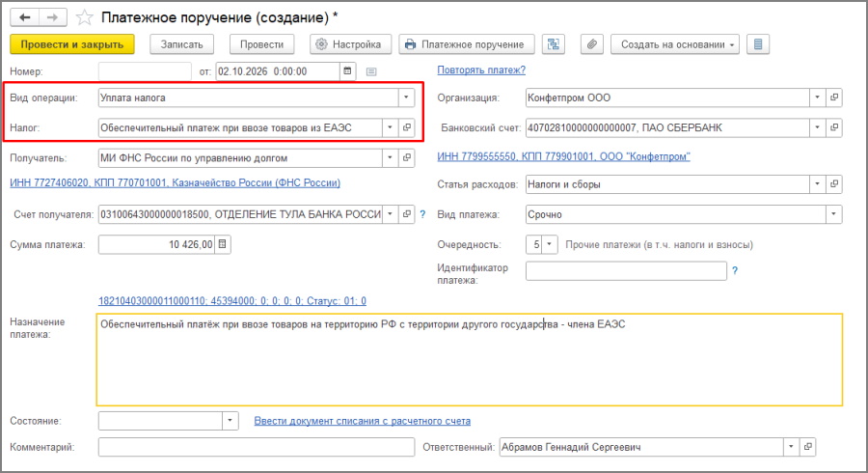Add document to favorites with star icon
Viewport: 868px width, 473px height.
click(x=84, y=17)
